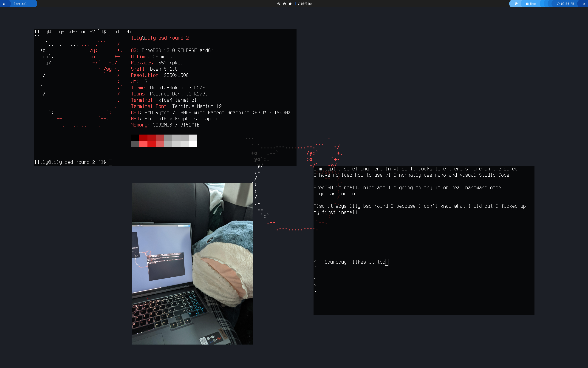The width and height of the screenshot is (588, 368).
Task: Click the "GPU: VirtualBox Graphics Adapter" line
Action: 175,119
